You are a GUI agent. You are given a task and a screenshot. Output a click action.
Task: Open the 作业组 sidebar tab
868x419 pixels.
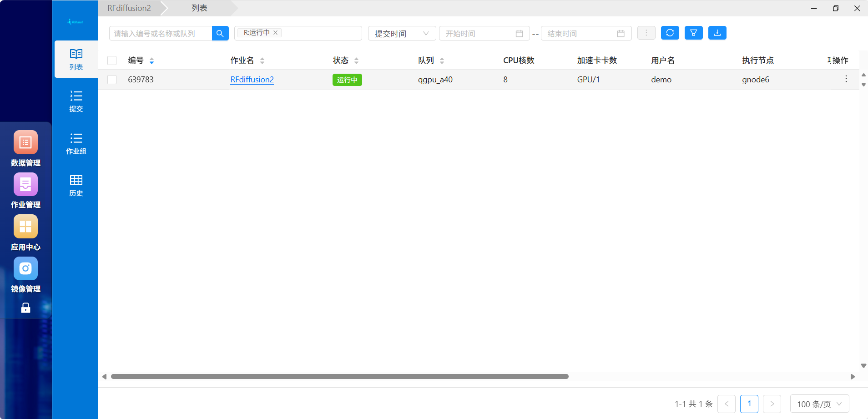(x=76, y=143)
